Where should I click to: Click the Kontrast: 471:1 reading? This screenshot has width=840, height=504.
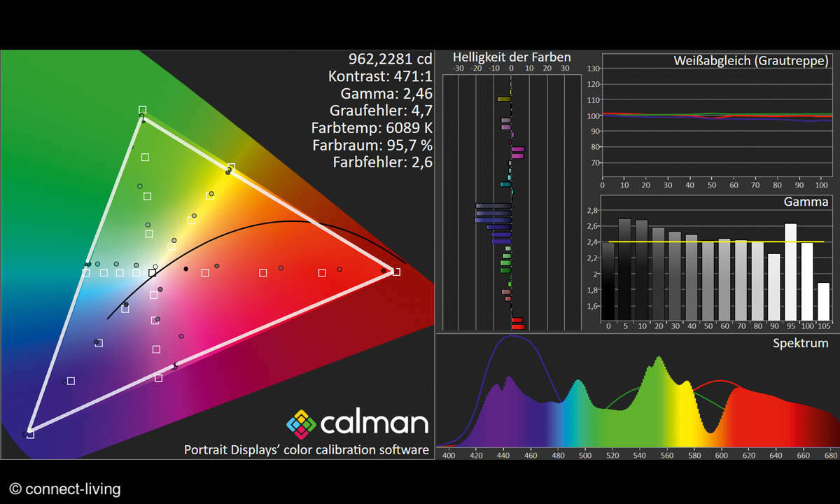point(380,76)
